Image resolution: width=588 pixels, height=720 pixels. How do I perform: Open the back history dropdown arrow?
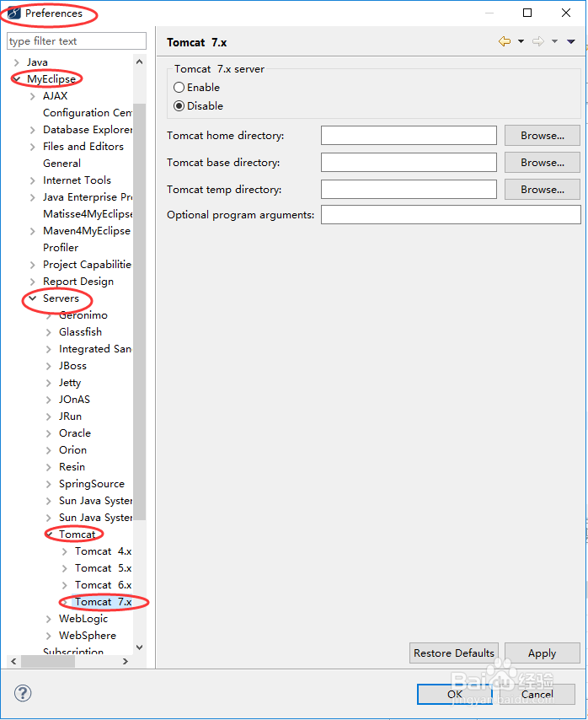coord(521,41)
